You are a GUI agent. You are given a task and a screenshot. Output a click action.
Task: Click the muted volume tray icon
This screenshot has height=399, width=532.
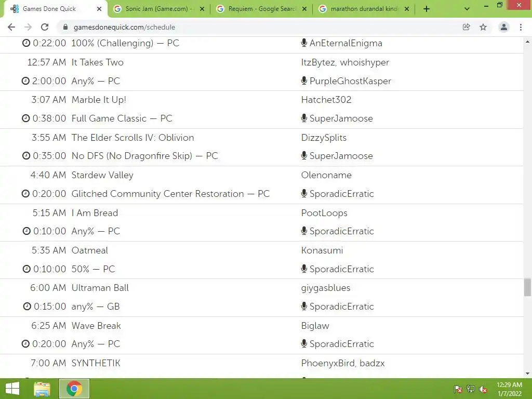point(483,389)
